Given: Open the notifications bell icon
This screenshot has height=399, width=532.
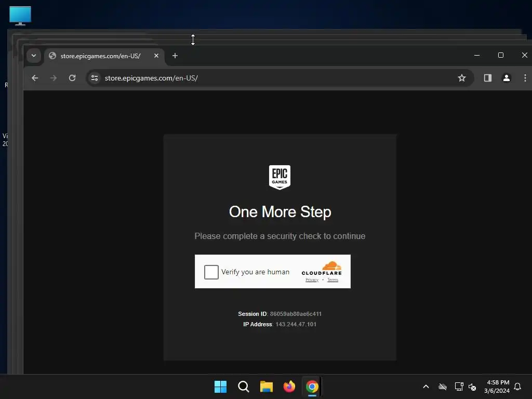Looking at the screenshot, I should coord(518,387).
